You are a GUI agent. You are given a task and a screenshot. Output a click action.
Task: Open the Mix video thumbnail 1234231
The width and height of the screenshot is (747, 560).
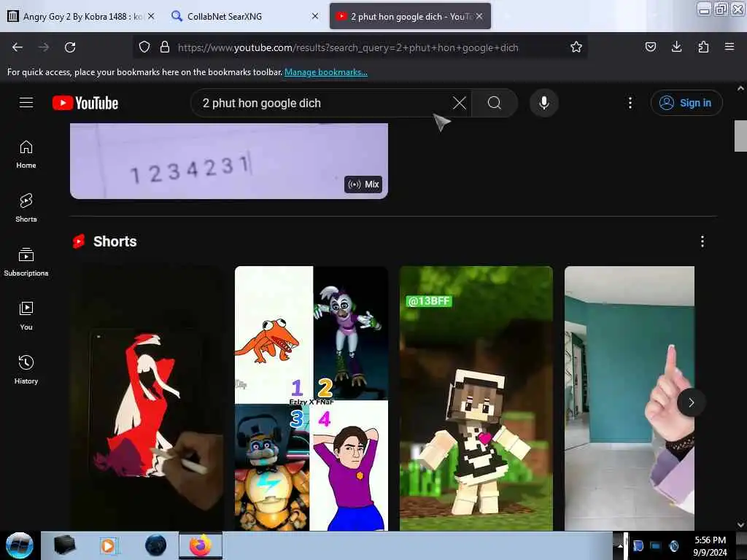[228, 161]
